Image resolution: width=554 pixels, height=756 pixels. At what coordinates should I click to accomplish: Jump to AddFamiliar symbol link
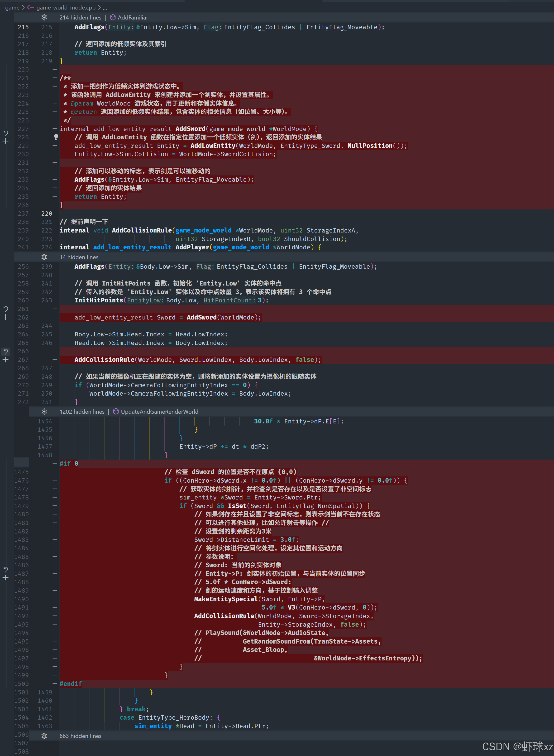(133, 17)
